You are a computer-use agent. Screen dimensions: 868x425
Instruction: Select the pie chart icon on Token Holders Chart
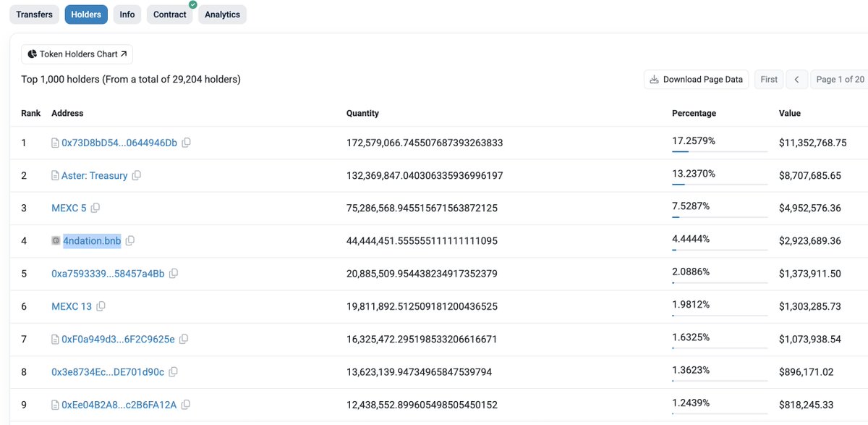[x=31, y=54]
